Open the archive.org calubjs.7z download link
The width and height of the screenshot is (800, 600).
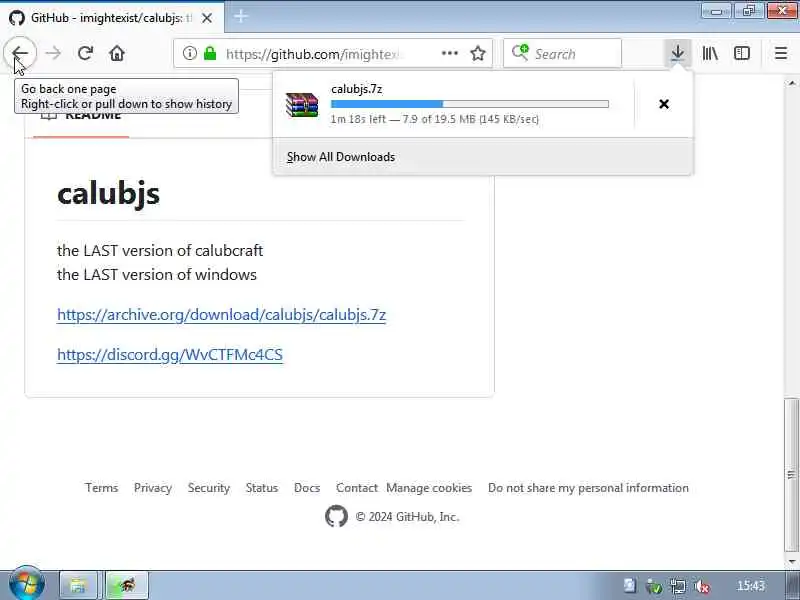(x=221, y=315)
